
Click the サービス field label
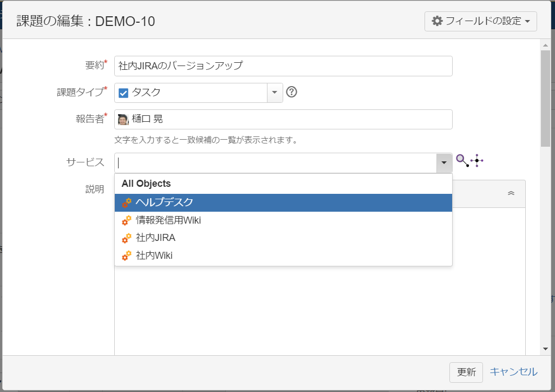[x=86, y=162]
